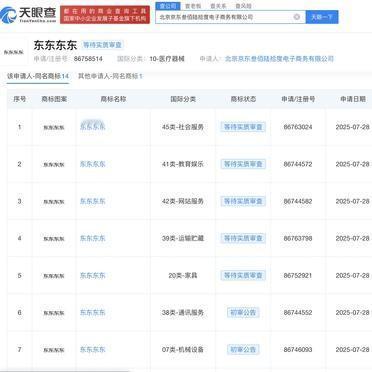
Task: Click the 42类-网站服务 cell
Action: click(183, 201)
